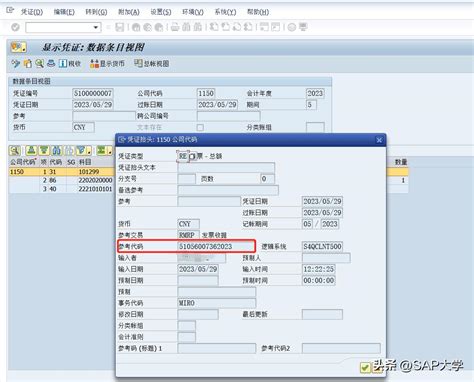The height and width of the screenshot is (382, 474).
Task: Select the row with account 2202020000
Action: click(x=62, y=180)
